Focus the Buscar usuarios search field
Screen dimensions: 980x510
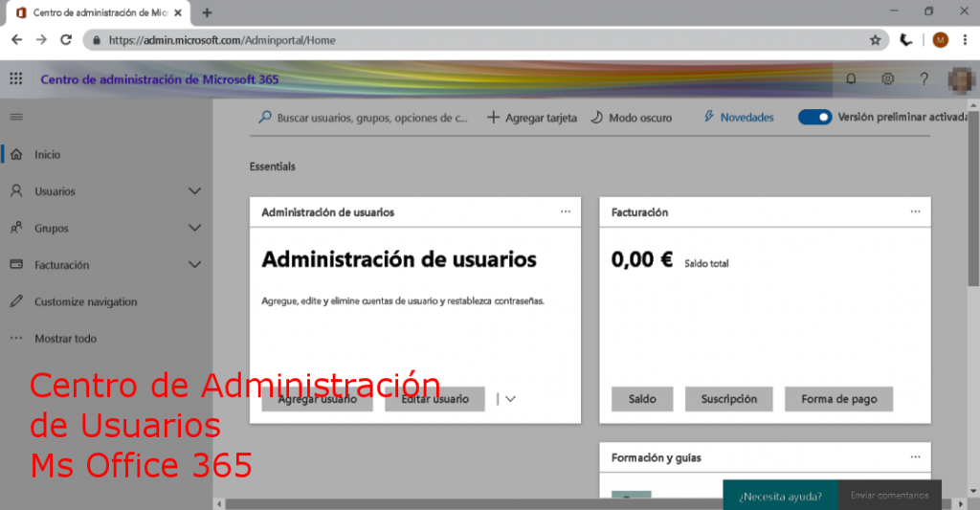pos(372,118)
